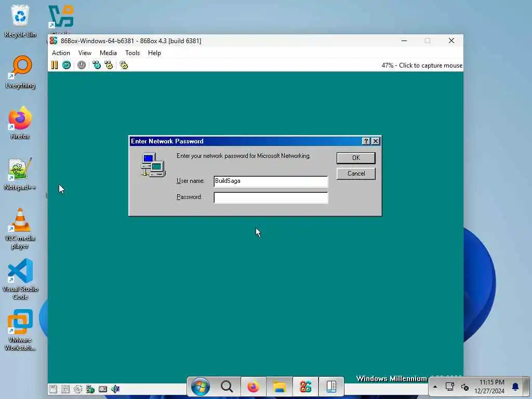Screen dimensions: 532x399
Task: Open the clock showing 11:15 PM
Action: click(489, 387)
